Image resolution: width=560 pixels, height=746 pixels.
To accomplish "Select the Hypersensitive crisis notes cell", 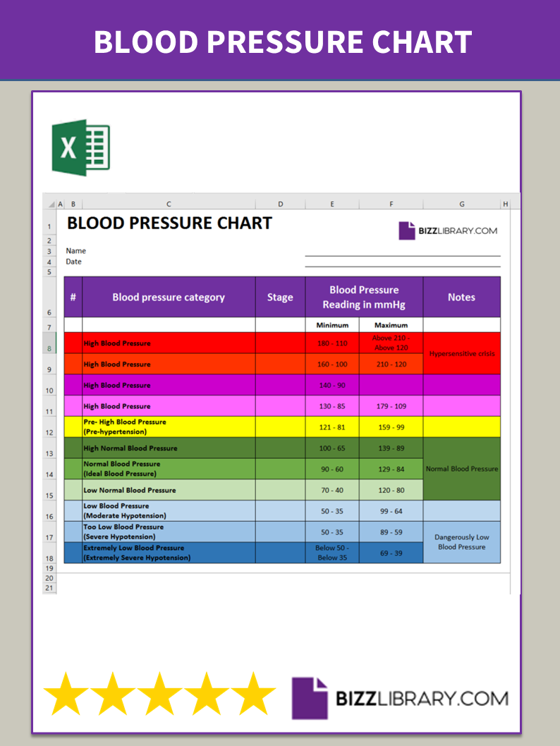I will coord(461,353).
